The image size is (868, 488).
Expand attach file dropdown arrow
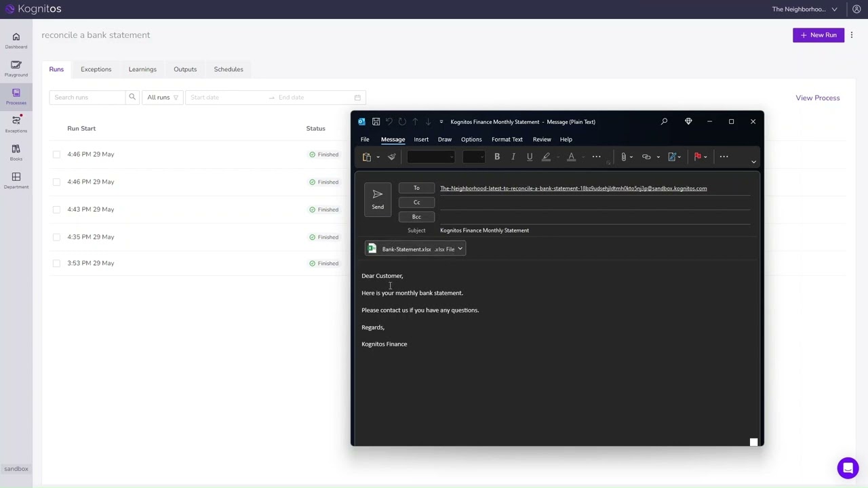631,158
